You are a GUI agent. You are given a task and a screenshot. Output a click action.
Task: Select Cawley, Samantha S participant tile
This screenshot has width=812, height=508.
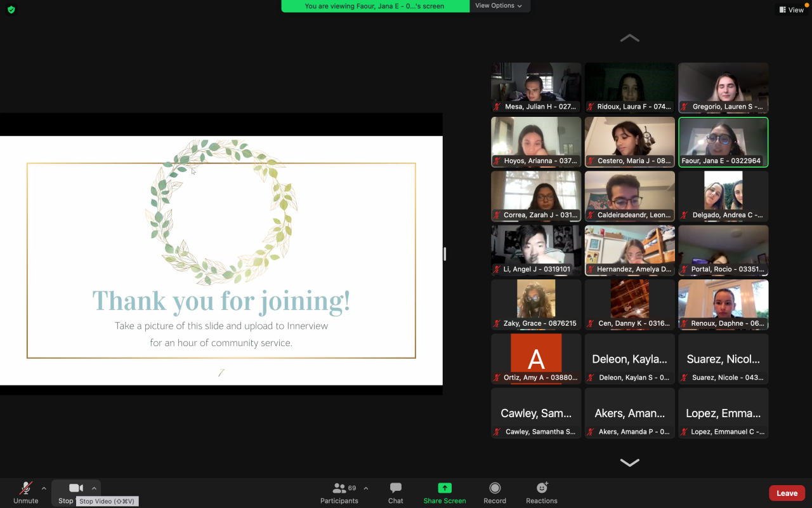click(x=536, y=413)
